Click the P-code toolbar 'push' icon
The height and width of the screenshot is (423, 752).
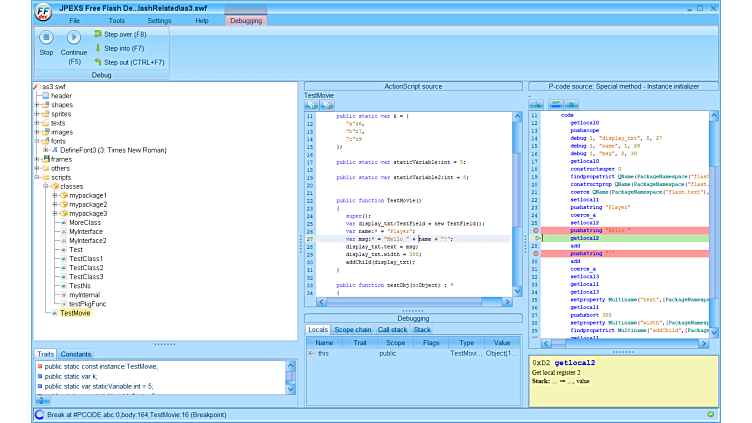pyautogui.click(x=555, y=105)
